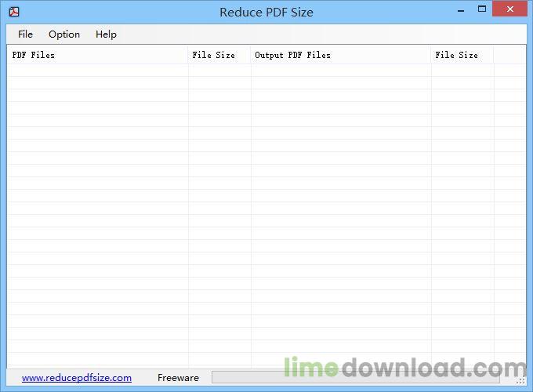
Task: Close the Reduce PDF Size window
Action: click(x=509, y=9)
